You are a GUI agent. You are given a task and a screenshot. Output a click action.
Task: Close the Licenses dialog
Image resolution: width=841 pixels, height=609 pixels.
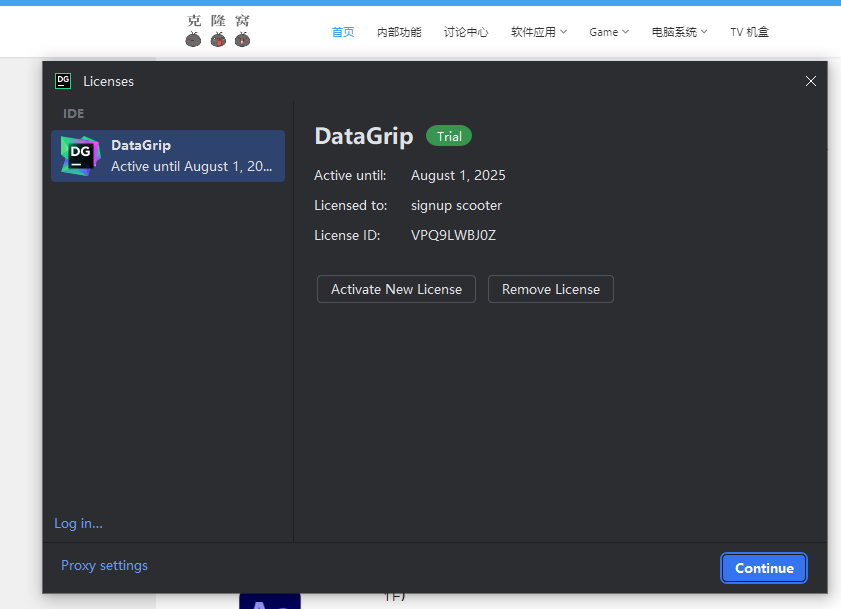(810, 81)
